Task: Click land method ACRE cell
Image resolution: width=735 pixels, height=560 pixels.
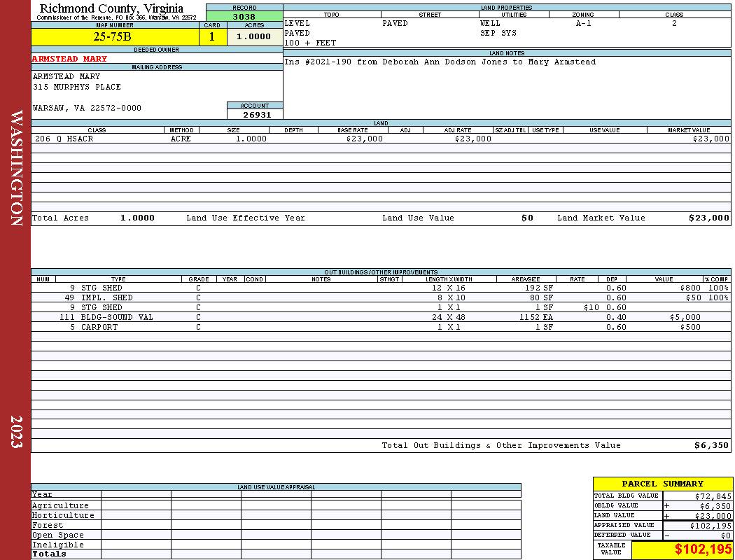Action: point(181,139)
